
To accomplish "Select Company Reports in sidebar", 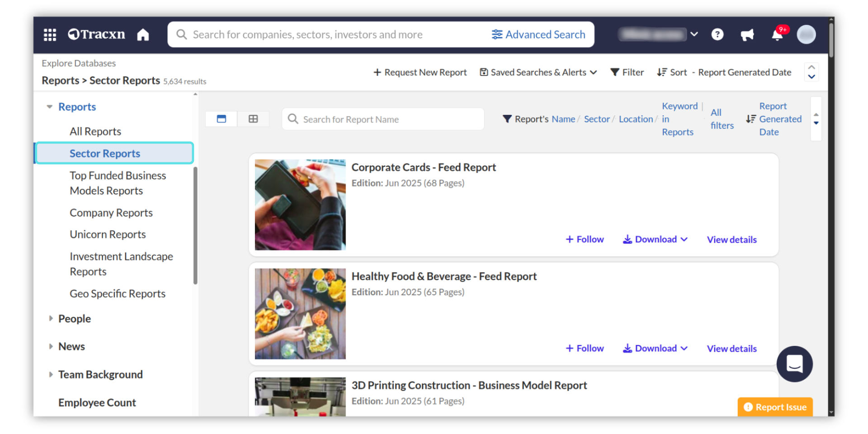I will tap(111, 213).
